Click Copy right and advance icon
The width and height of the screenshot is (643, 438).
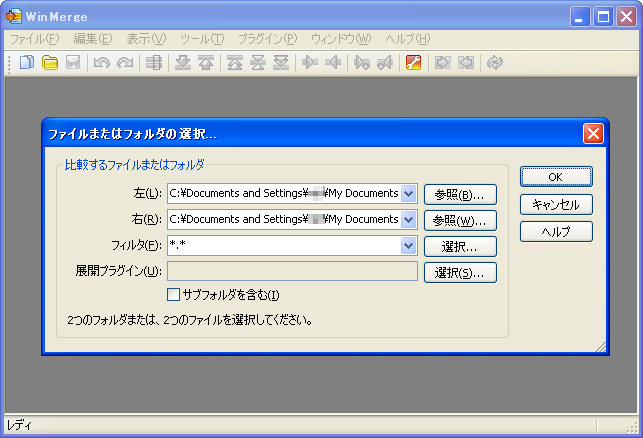coord(362,63)
